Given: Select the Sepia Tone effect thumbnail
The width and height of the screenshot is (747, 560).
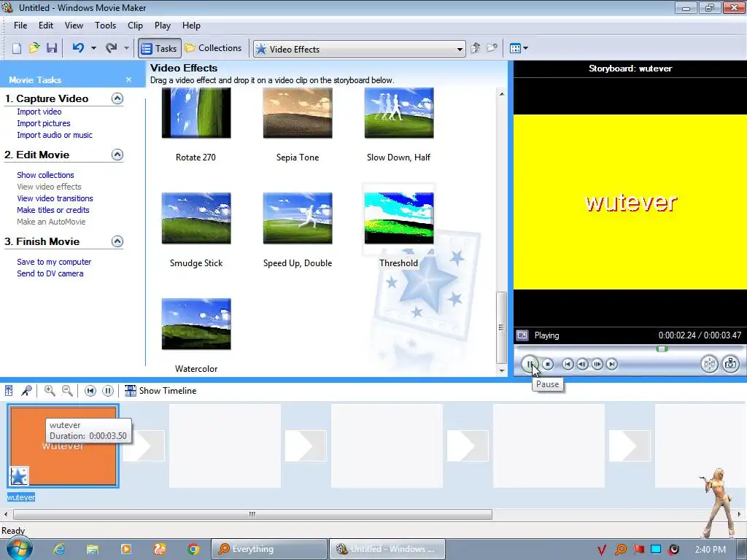Looking at the screenshot, I should coord(298,113).
